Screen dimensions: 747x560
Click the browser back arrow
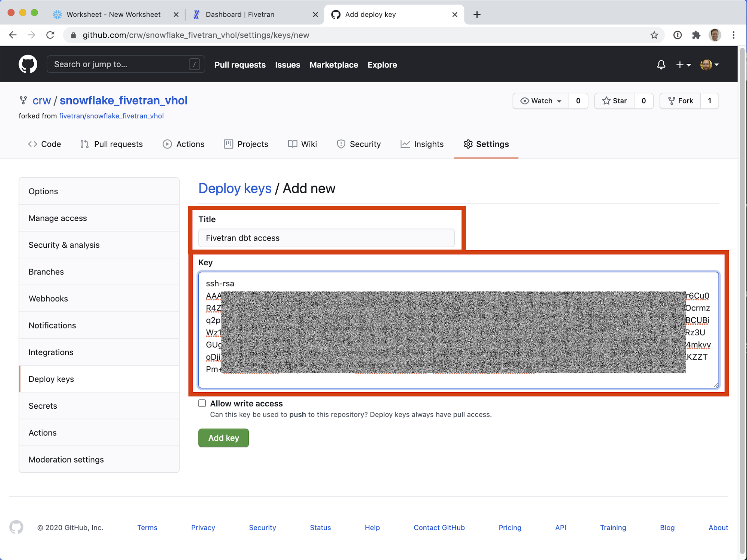[13, 35]
